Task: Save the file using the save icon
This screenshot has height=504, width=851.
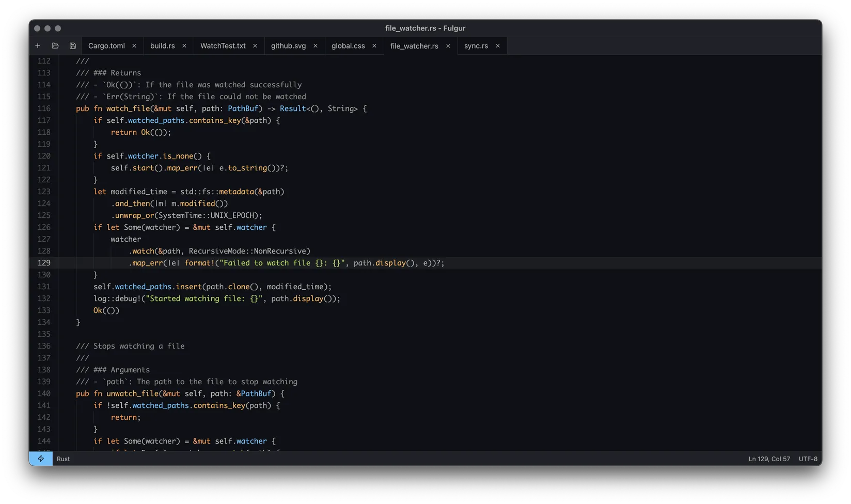Action: pos(73,46)
